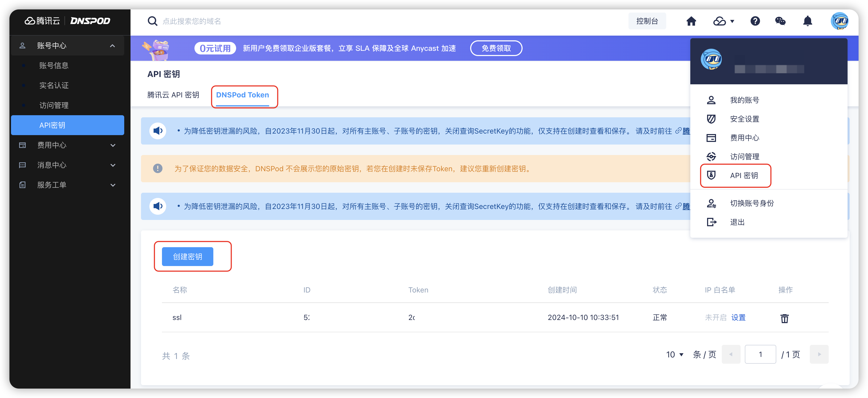
Task: Click the 0元试用 banner badge
Action: click(215, 48)
